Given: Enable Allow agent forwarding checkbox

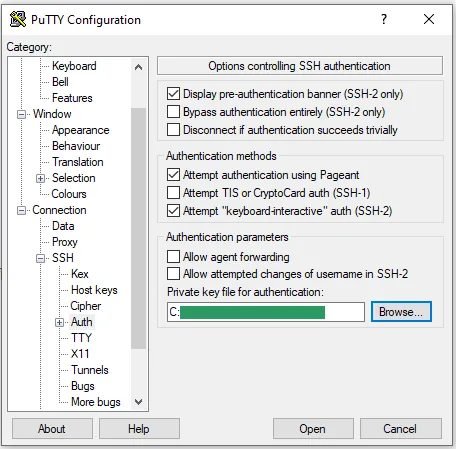Looking at the screenshot, I should tap(173, 257).
